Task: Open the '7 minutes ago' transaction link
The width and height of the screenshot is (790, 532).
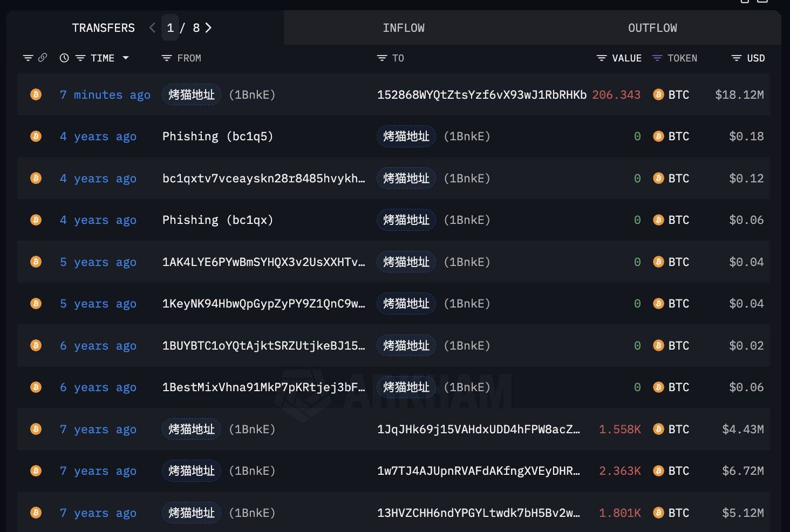Action: [105, 95]
